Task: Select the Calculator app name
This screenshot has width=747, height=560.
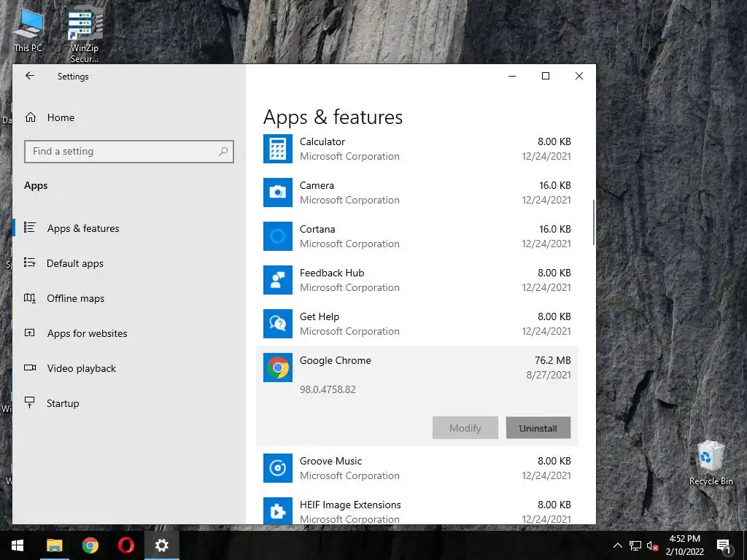Action: pos(322,141)
